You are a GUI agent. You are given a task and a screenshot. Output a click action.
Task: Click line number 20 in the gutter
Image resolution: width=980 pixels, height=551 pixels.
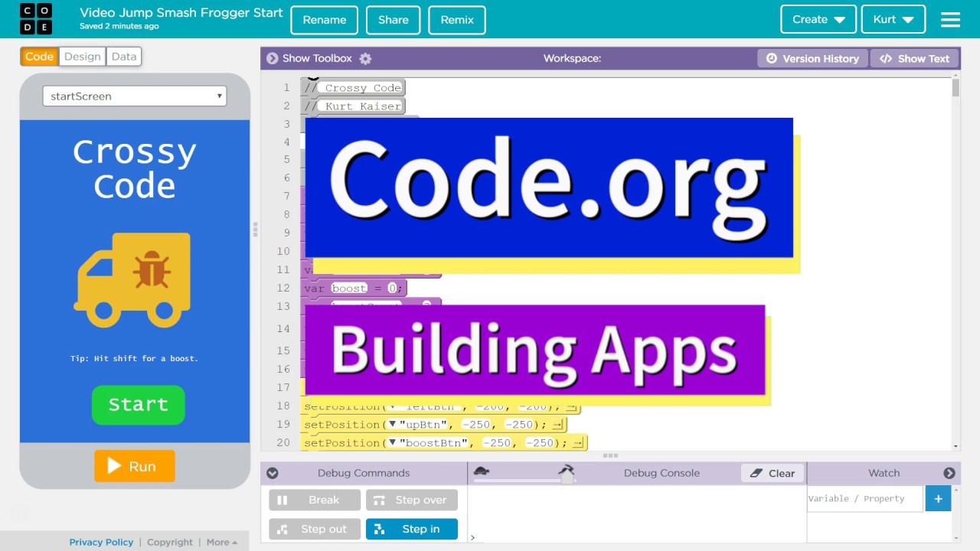[x=283, y=442]
